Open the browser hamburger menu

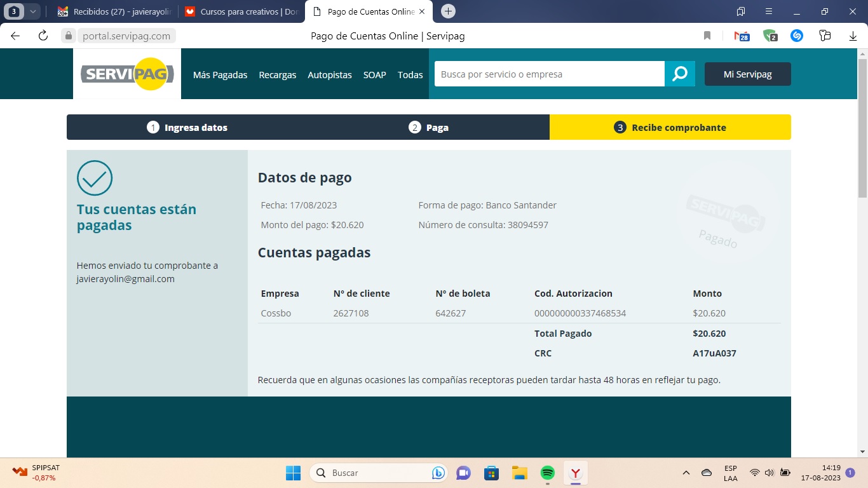769,11
